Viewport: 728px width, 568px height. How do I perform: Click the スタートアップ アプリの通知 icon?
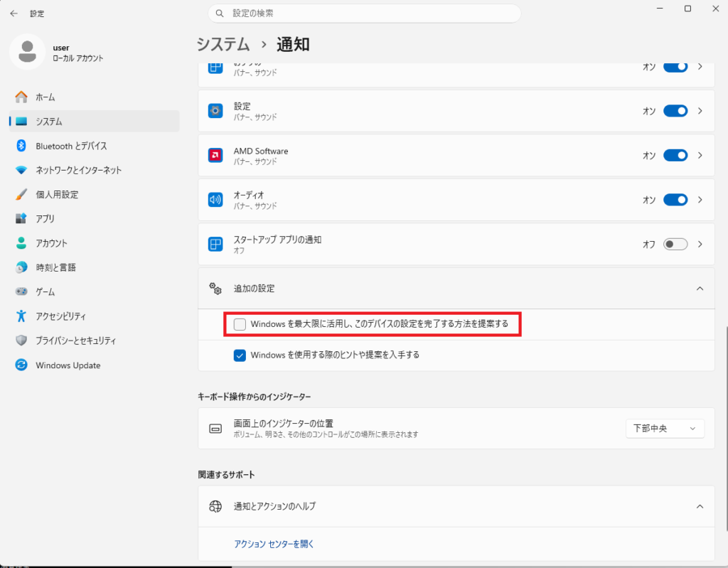215,245
